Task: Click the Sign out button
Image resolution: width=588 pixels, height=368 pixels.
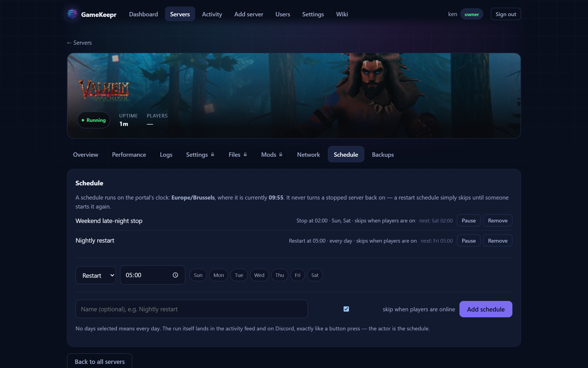Action: click(506, 14)
